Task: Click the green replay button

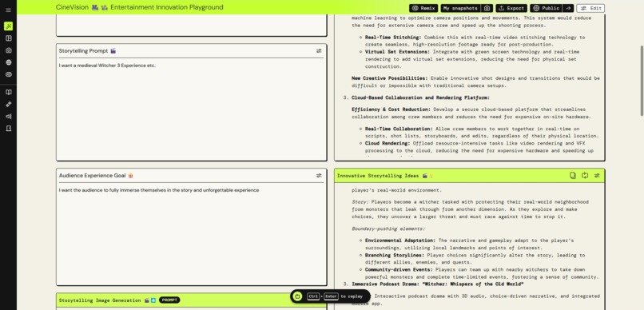Action: click(298, 296)
